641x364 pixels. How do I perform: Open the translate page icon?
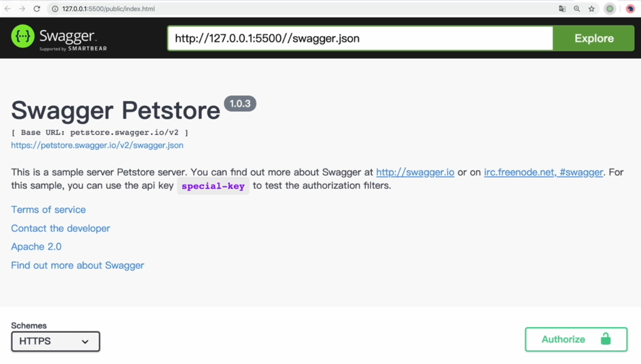coord(562,9)
